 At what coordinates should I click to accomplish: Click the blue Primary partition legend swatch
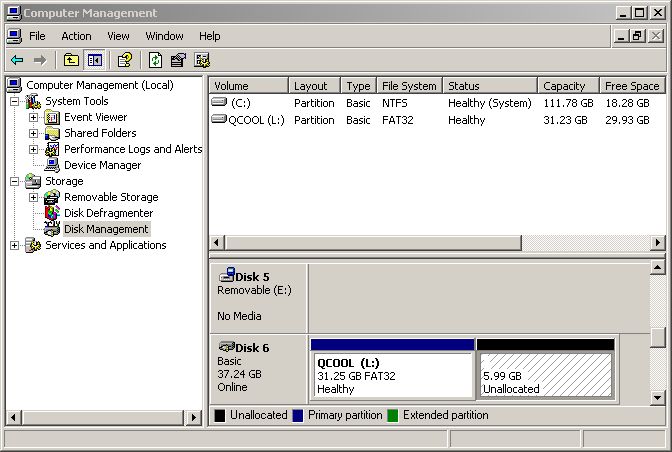[298, 415]
